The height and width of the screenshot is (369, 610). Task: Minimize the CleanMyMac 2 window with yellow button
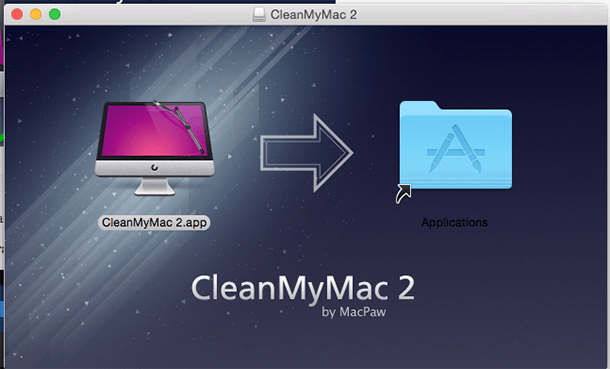(x=36, y=14)
